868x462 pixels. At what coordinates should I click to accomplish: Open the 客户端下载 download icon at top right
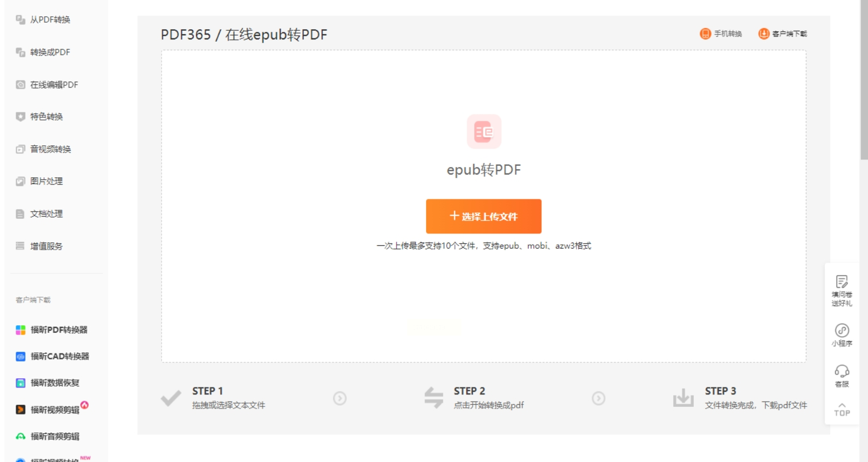[764, 34]
